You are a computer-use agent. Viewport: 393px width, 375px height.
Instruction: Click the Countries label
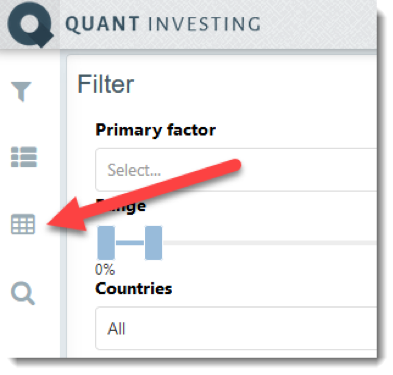[x=134, y=288]
